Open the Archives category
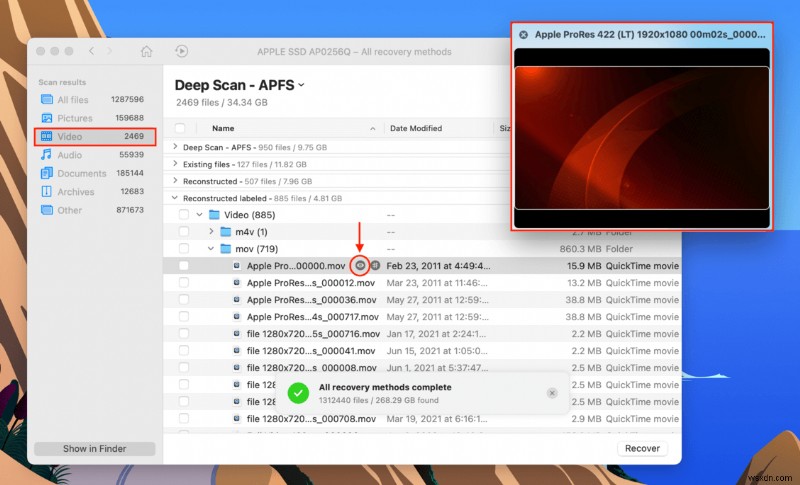Image resolution: width=800 pixels, height=485 pixels. [x=95, y=192]
